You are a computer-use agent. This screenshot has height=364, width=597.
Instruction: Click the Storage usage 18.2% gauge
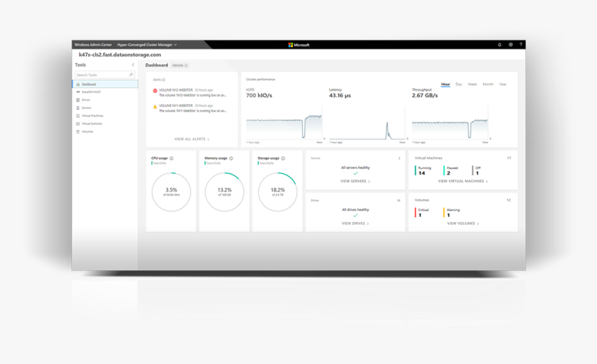click(278, 192)
